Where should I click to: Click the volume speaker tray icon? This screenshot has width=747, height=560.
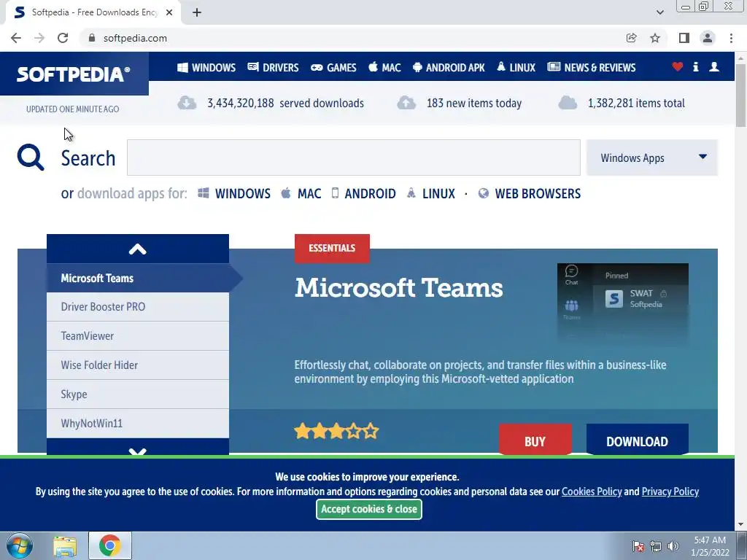coord(673,546)
